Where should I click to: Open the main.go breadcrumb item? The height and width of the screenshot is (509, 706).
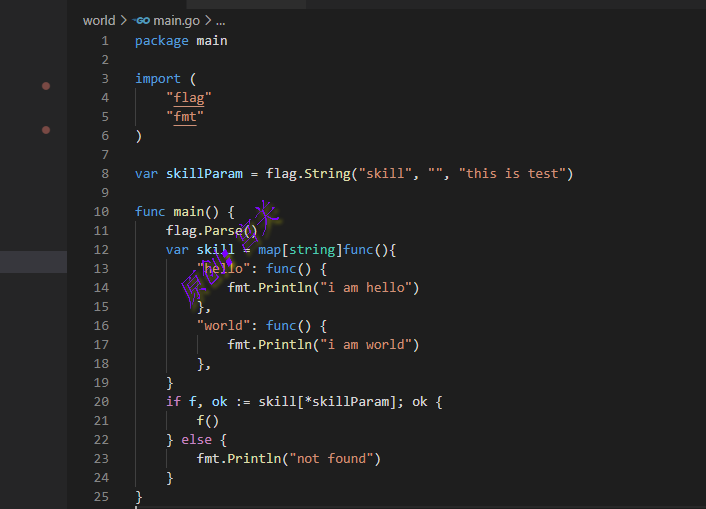(177, 20)
